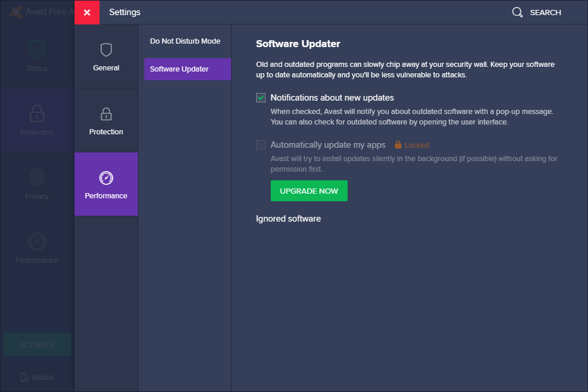Open Do Not Disturb Mode settings
This screenshot has height=392, width=588.
pos(185,41)
